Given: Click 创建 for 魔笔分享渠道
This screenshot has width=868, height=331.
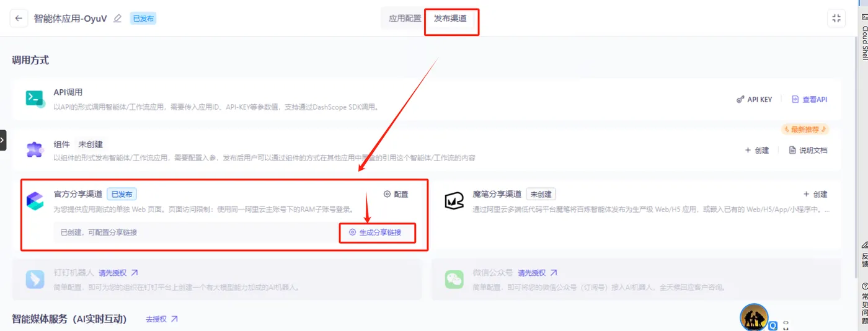Looking at the screenshot, I should pos(815,194).
